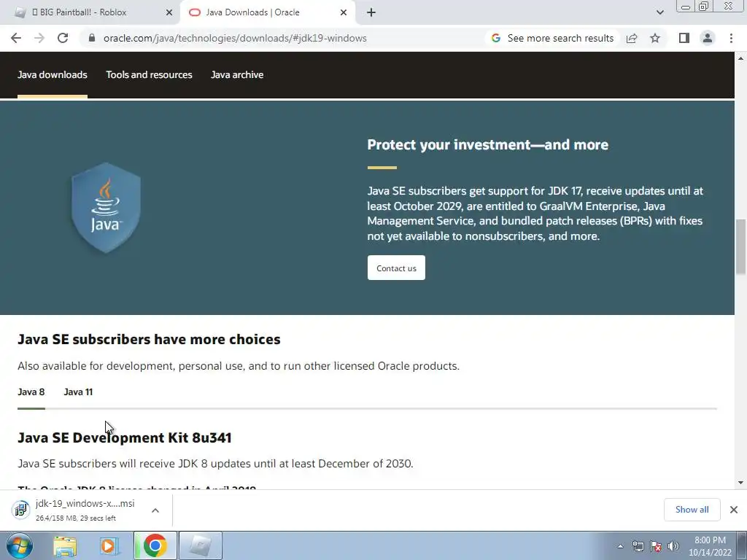Click the page vertical scrollbar thumb
This screenshot has height=560, width=747.
(x=740, y=246)
